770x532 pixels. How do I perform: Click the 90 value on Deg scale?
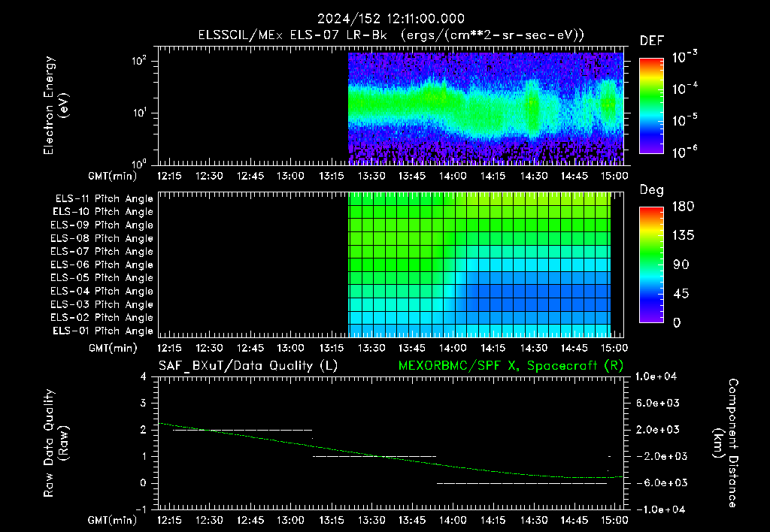(681, 264)
